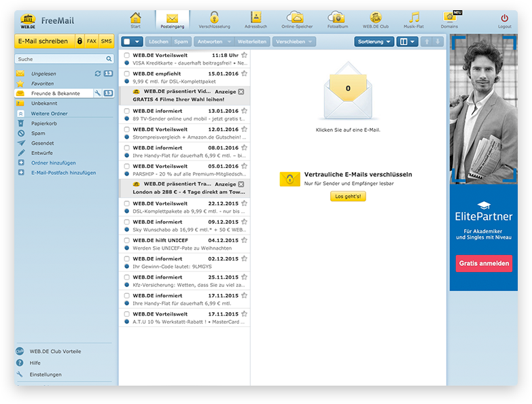Check the 22.12.2015 Vorteilswelt email
This screenshot has width=532, height=404.
click(x=126, y=203)
